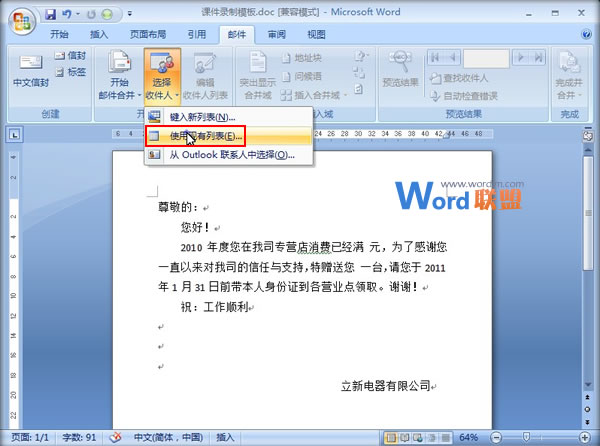The height and width of the screenshot is (446, 600).
Task: Click the zoom out minus button
Action: 496,437
